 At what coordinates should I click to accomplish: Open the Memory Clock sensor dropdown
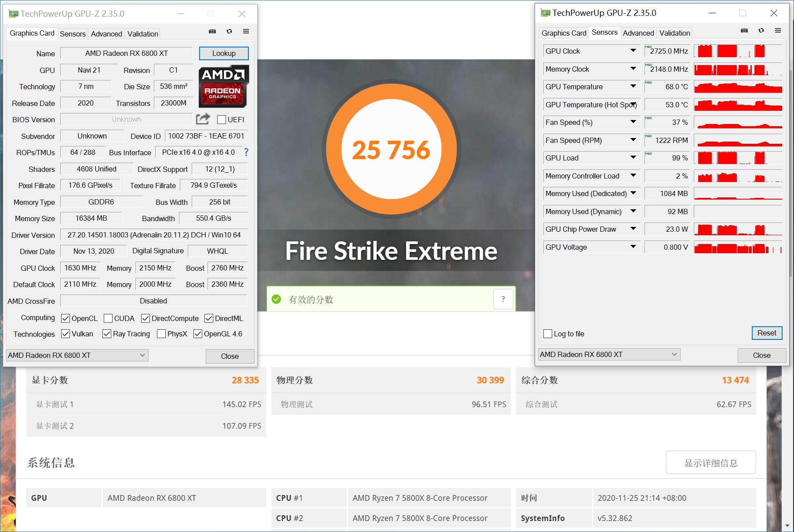click(x=633, y=69)
